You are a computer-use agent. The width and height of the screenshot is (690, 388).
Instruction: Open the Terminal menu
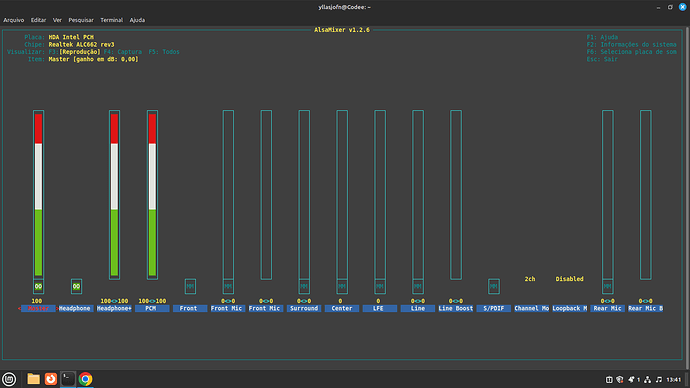click(x=111, y=20)
